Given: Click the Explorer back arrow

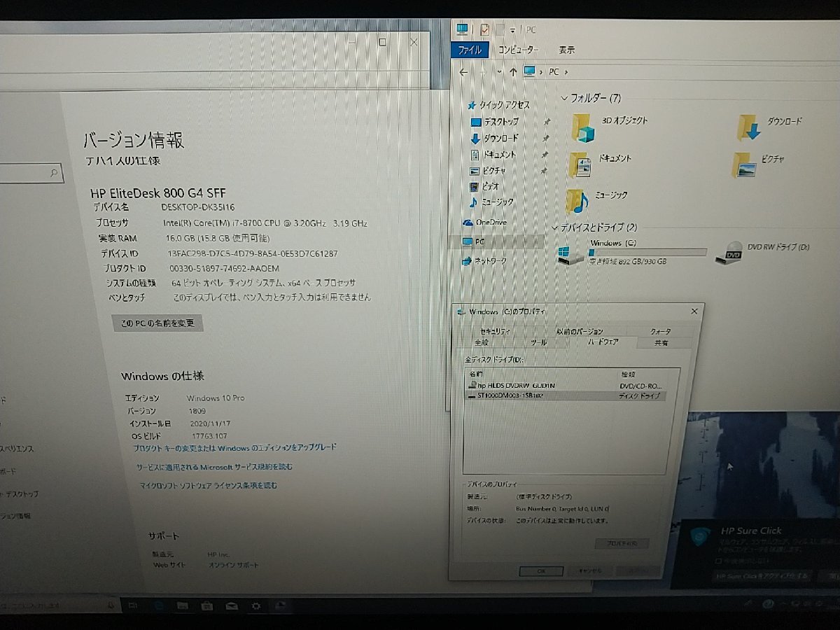Looking at the screenshot, I should click(x=463, y=72).
